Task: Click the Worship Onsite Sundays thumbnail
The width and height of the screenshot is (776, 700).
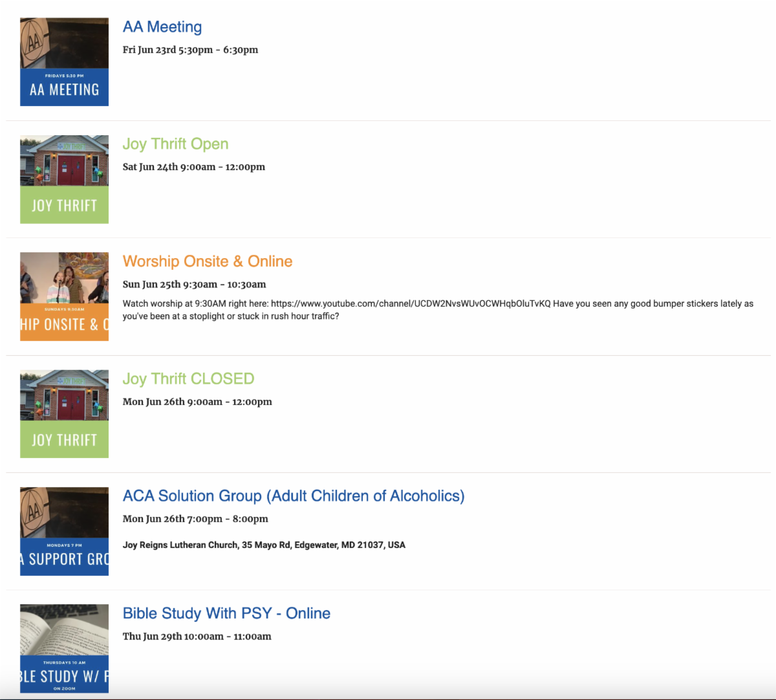Action: [x=64, y=297]
